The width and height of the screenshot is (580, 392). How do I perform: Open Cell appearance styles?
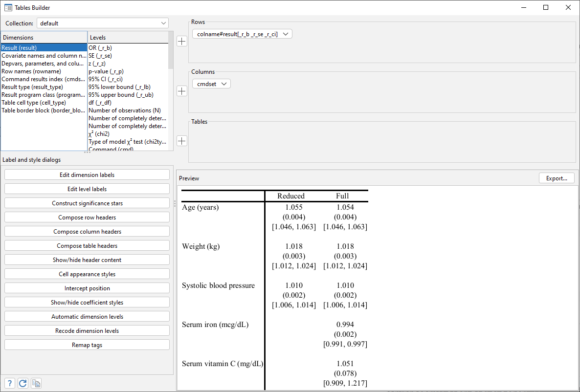(x=87, y=274)
